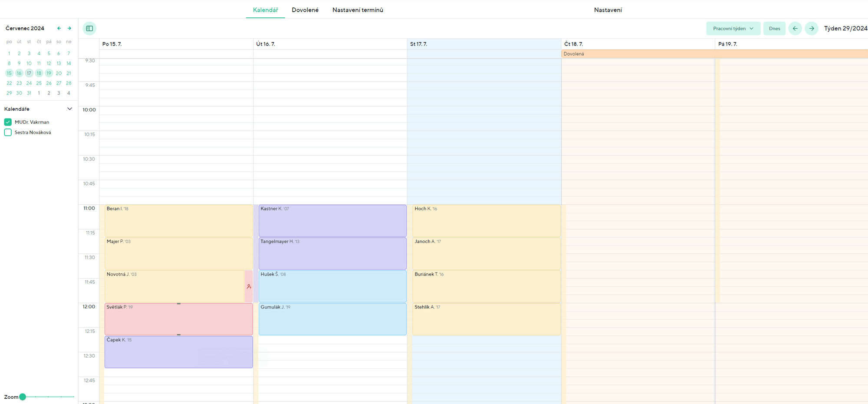868x404 pixels.
Task: Switch to the Dovolené tab
Action: click(x=305, y=10)
